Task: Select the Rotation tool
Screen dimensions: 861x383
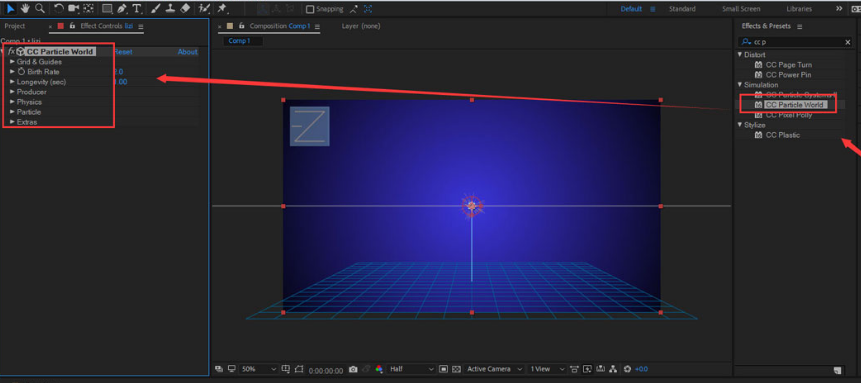Action: click(59, 8)
